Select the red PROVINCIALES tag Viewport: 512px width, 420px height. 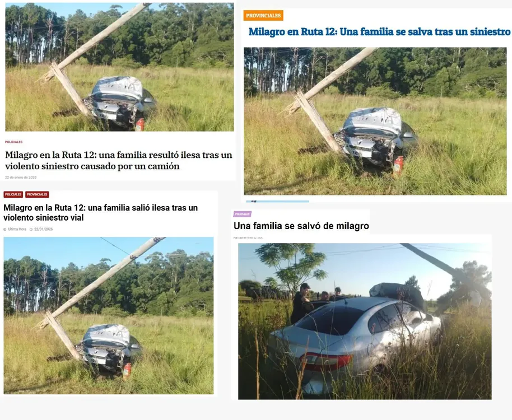[37, 194]
